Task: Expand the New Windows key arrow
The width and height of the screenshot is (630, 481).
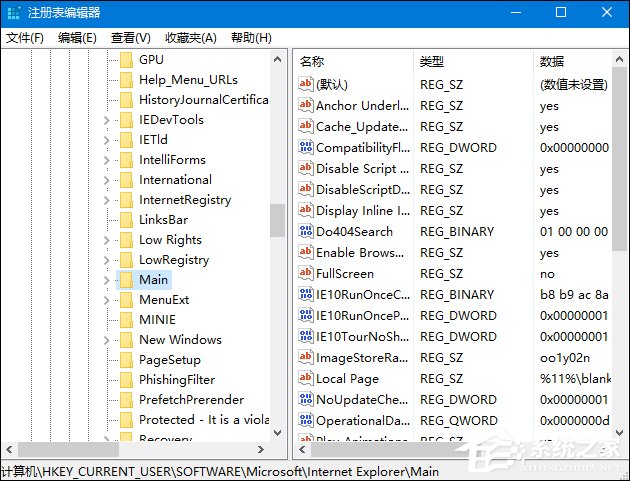Action: pyautogui.click(x=107, y=340)
